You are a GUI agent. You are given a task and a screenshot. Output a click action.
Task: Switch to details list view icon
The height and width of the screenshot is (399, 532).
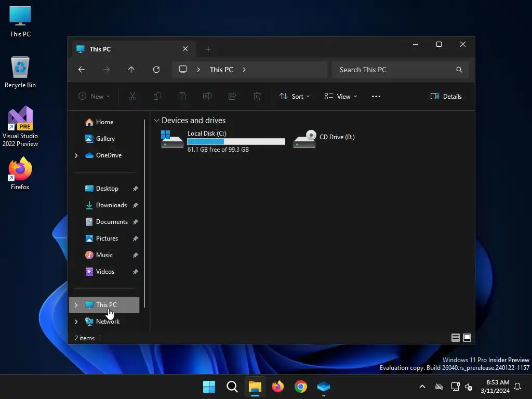pyautogui.click(x=455, y=338)
